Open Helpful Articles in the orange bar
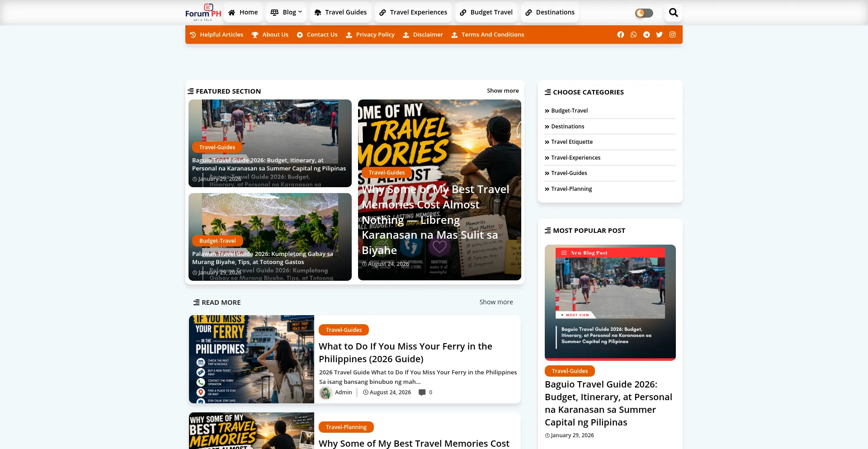The width and height of the screenshot is (868, 449). pyautogui.click(x=217, y=35)
